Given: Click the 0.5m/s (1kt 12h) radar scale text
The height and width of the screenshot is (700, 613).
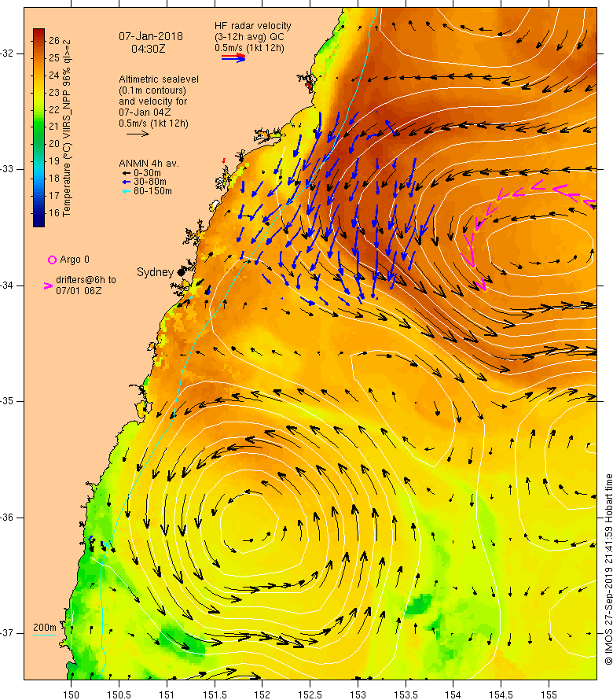Looking at the screenshot, I should pyautogui.click(x=249, y=48).
